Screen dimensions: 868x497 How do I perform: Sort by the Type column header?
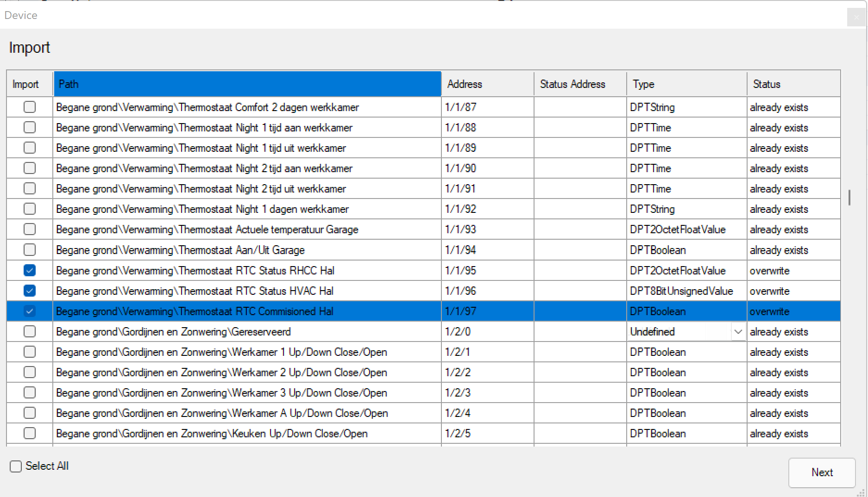[x=686, y=84]
